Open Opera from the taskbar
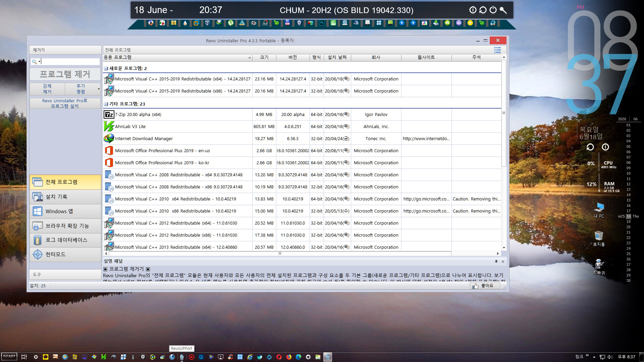Screen dimensions: 644x362 (x=279, y=357)
